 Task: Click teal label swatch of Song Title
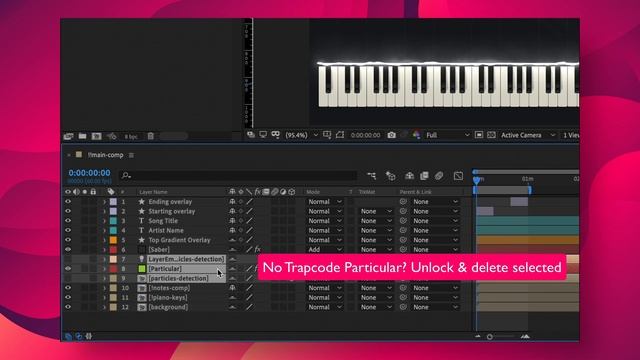[113, 221]
